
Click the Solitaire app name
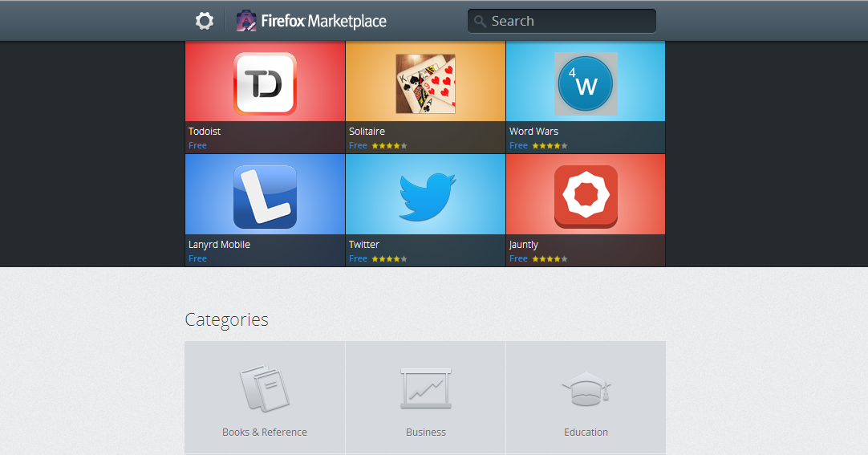(367, 131)
